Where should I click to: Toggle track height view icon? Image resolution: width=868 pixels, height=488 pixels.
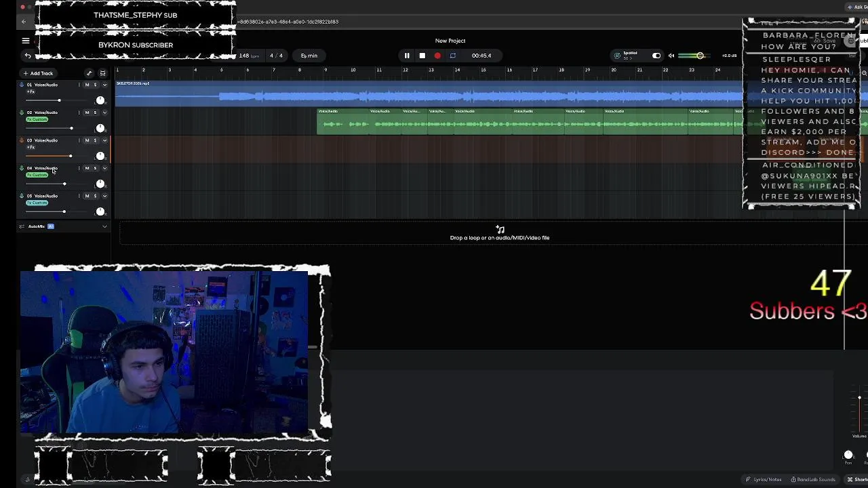(102, 73)
